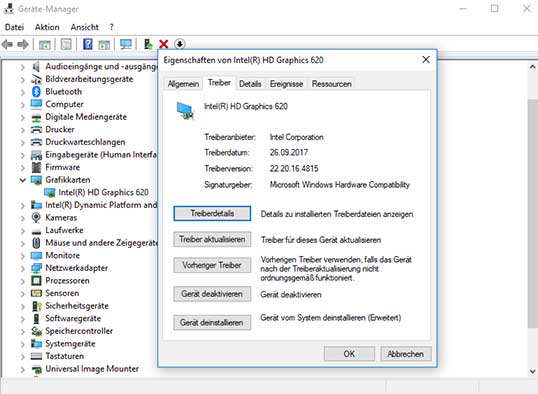The width and height of the screenshot is (538, 394).
Task: Click the red X uninstall device toolbar icon
Action: point(164,44)
